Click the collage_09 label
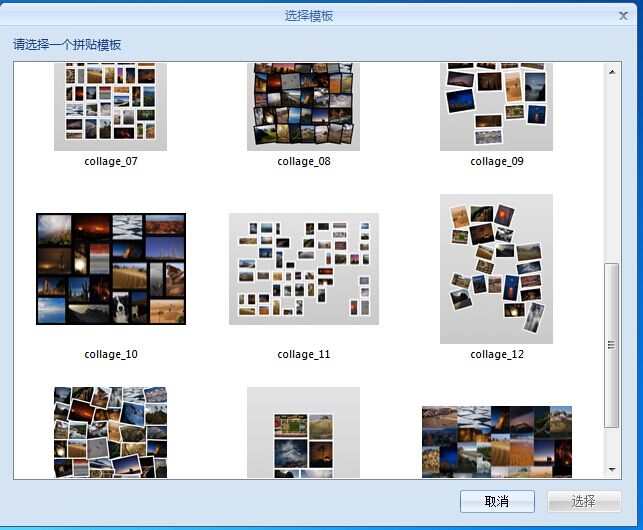 point(497,161)
